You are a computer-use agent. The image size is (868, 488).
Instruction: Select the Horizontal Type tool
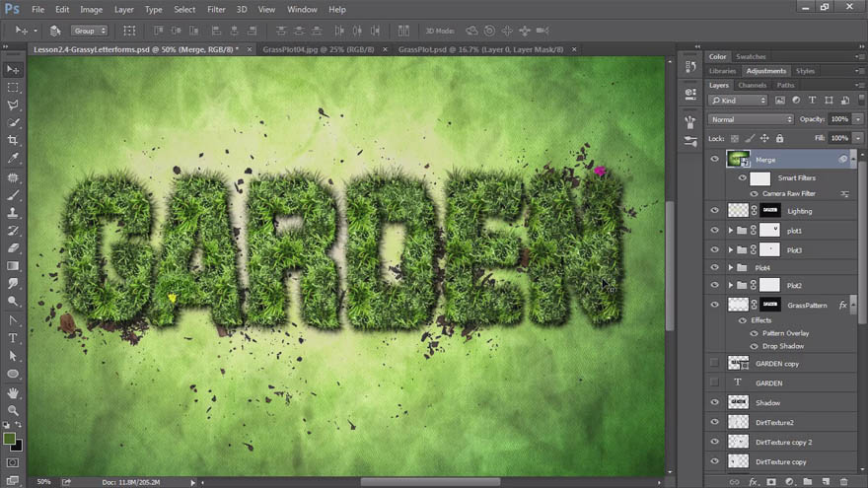coord(13,338)
